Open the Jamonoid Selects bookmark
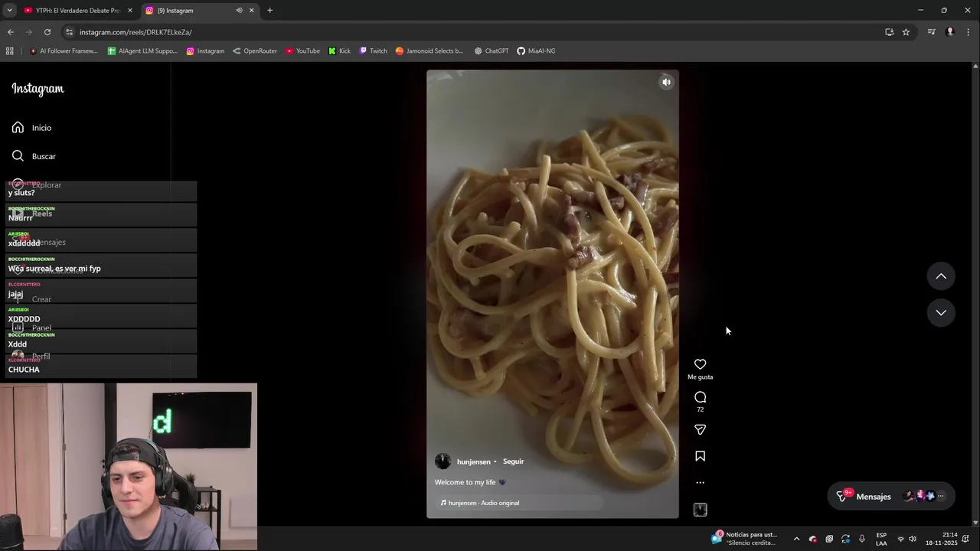 (429, 51)
